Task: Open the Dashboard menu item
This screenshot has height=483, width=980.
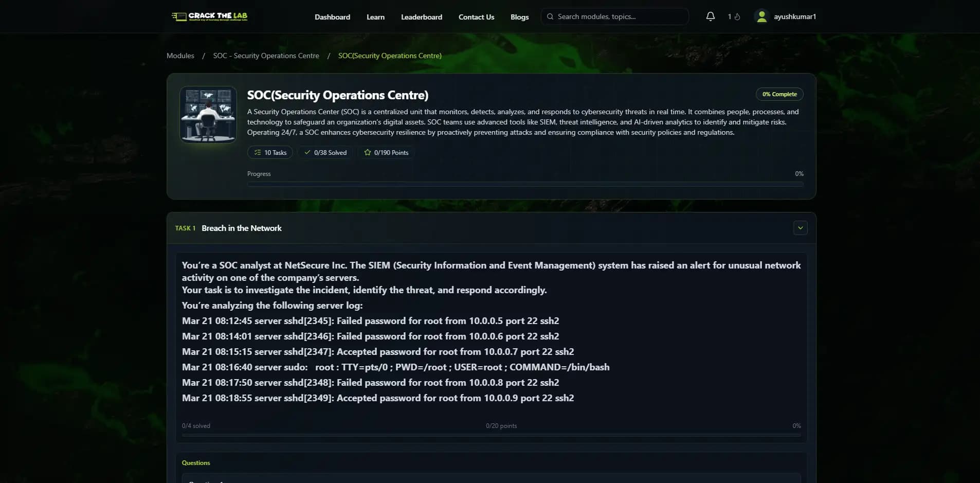Action: (x=332, y=16)
